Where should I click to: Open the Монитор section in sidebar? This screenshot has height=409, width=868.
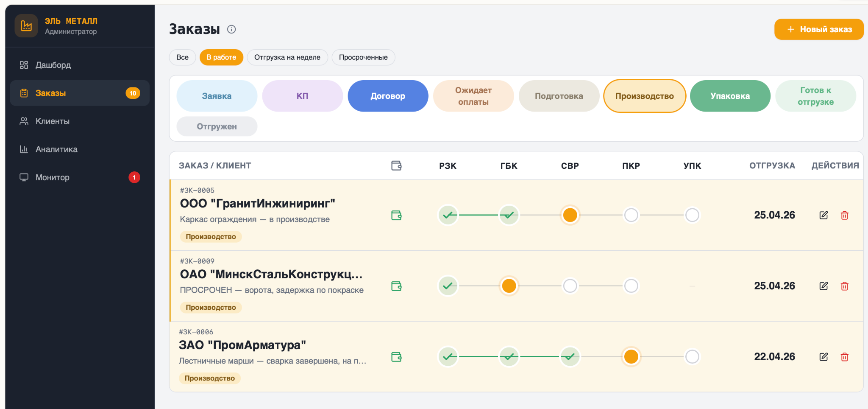pos(80,177)
